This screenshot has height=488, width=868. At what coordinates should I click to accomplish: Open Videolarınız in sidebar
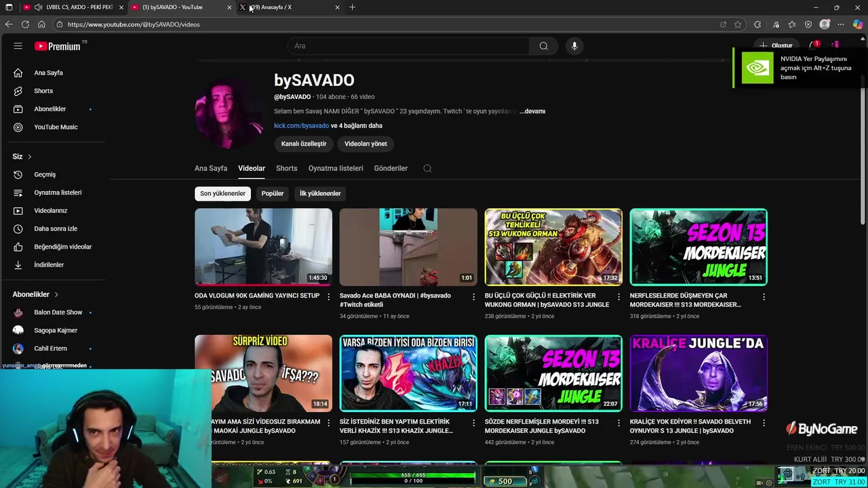coord(52,211)
